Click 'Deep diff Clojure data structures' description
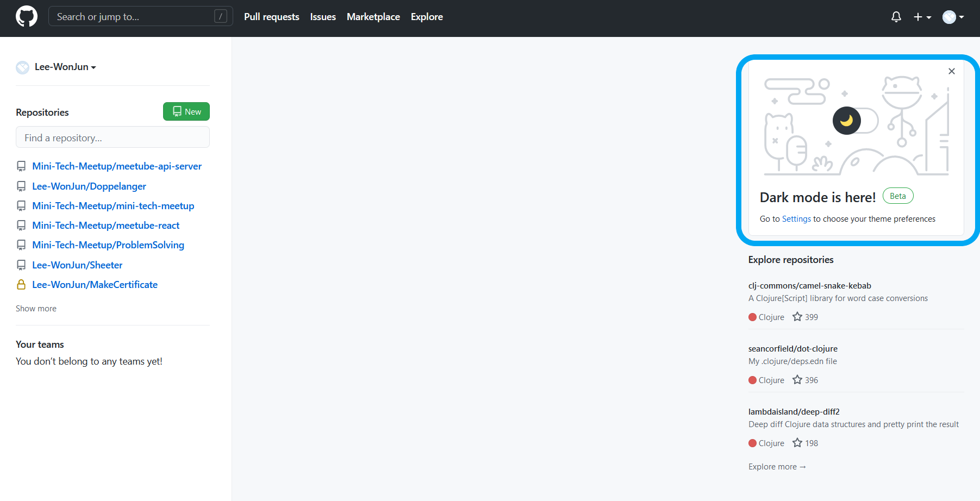This screenshot has width=980, height=501. click(x=853, y=424)
